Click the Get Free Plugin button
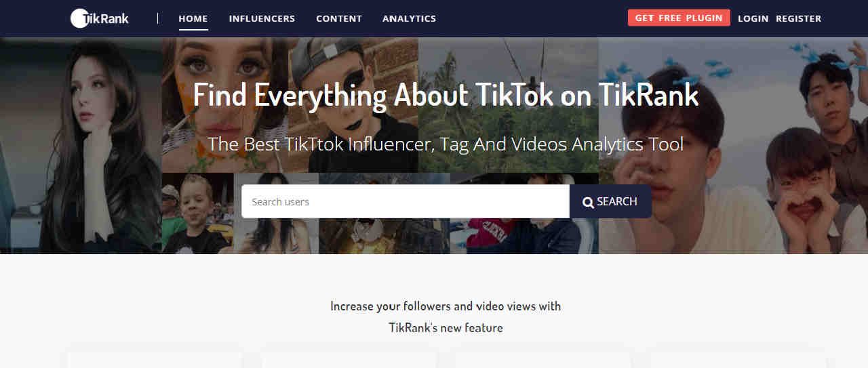Screen dimensions: 868x368 coord(679,18)
